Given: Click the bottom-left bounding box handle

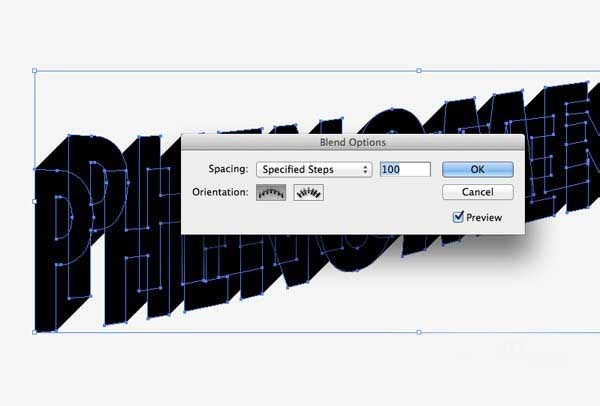Looking at the screenshot, I should pos(34,333).
